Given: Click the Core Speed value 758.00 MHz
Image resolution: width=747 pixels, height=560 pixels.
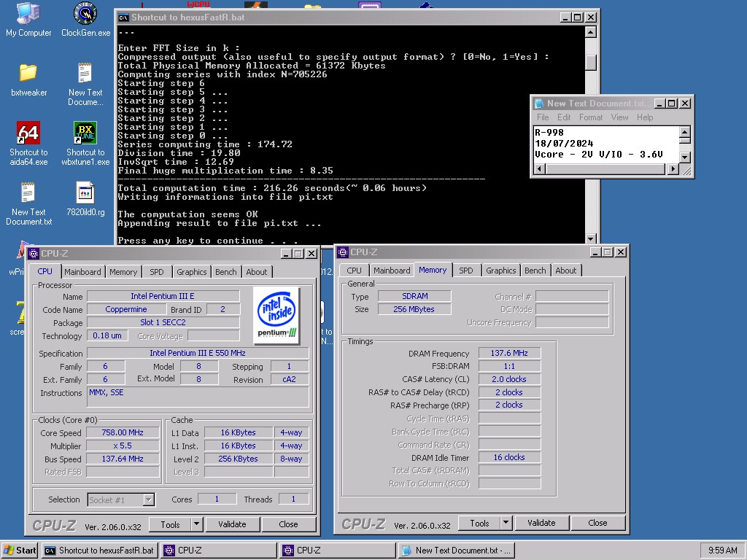Looking at the screenshot, I should click(123, 432).
